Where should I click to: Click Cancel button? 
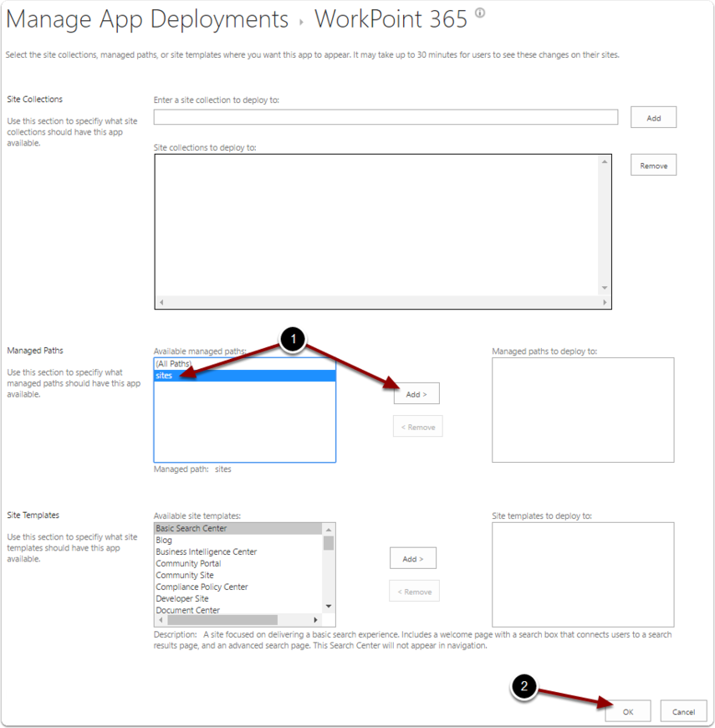point(683,711)
